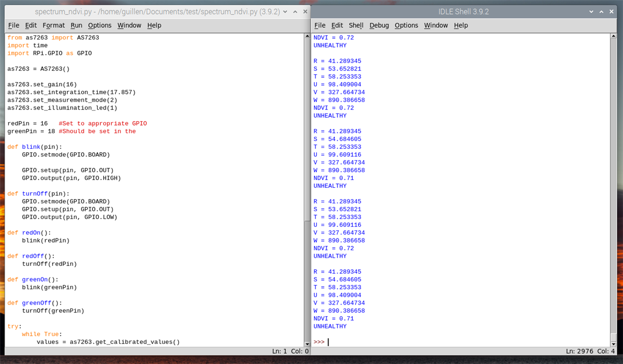The width and height of the screenshot is (623, 364).
Task: Click the 'import time' line
Action: click(27, 45)
